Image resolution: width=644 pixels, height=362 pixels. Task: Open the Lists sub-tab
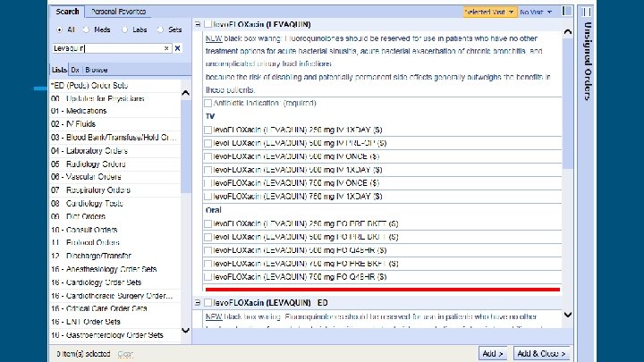point(59,70)
